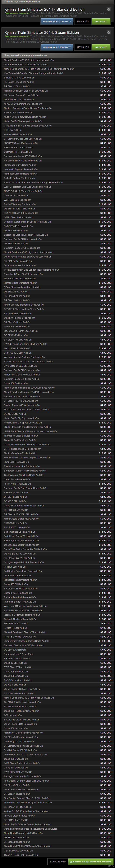This screenshot has height=868, width=115.
Task: Open Horseshoe Curve Route Add-On
Action: pos(20,165)
